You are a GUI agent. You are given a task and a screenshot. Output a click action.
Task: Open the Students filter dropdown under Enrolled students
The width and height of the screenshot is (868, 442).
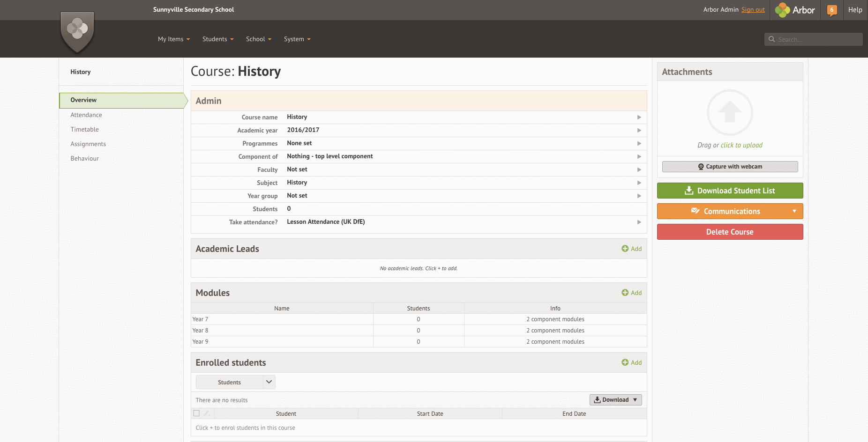[x=235, y=382]
